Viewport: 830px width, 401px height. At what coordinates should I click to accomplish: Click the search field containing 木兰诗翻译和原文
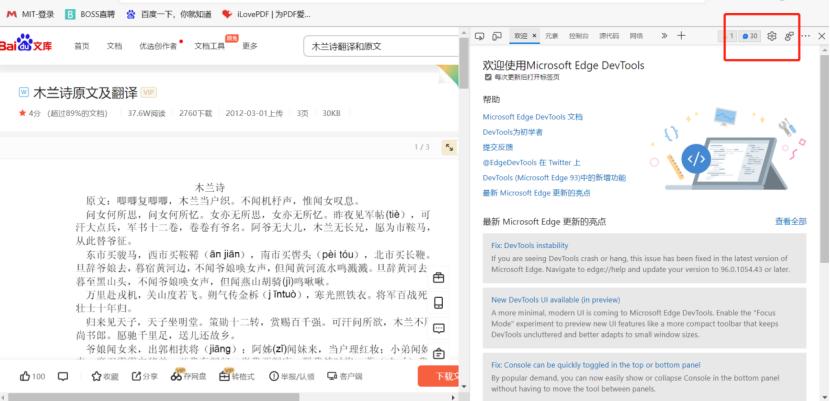381,46
